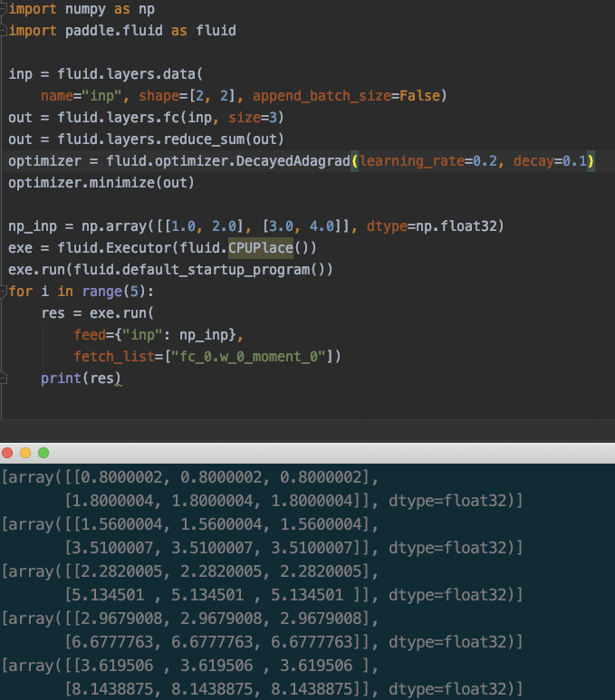The image size is (615, 700).
Task: Click the 'decay=0.1' argument
Action: 550,161
